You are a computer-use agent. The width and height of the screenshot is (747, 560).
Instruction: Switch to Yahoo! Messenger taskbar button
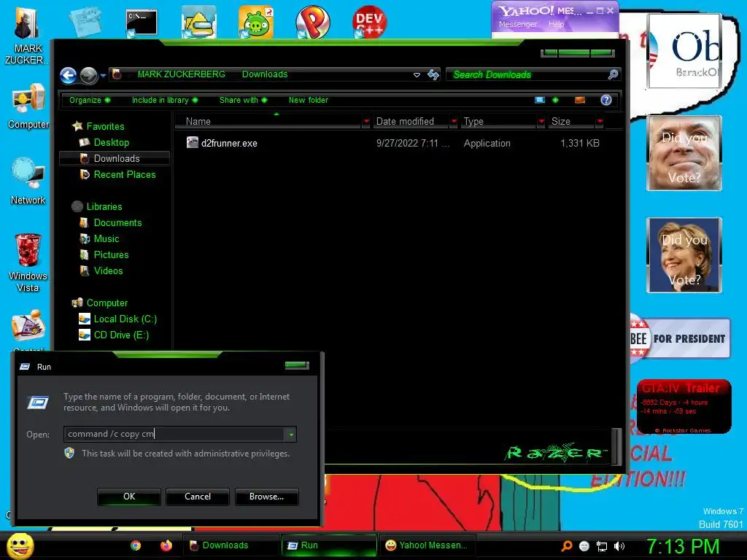tap(426, 545)
